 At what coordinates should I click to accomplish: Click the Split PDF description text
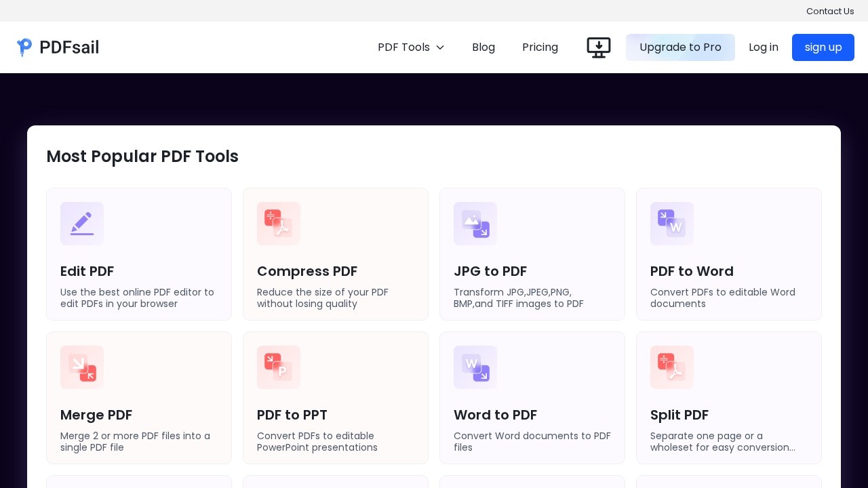[722, 441]
